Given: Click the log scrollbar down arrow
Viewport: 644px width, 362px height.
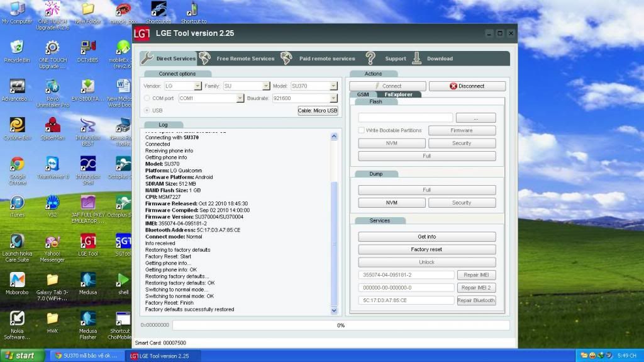Looking at the screenshot, I should point(334,310).
